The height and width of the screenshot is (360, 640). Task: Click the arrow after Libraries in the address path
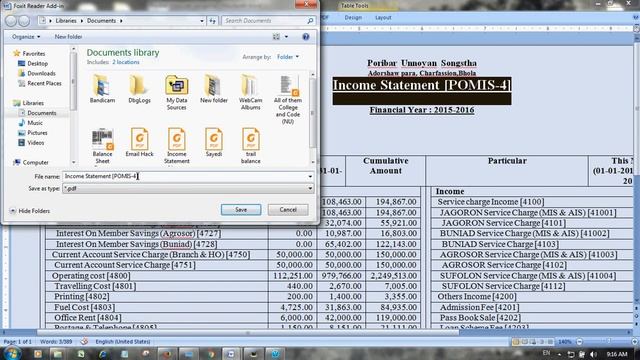82,21
